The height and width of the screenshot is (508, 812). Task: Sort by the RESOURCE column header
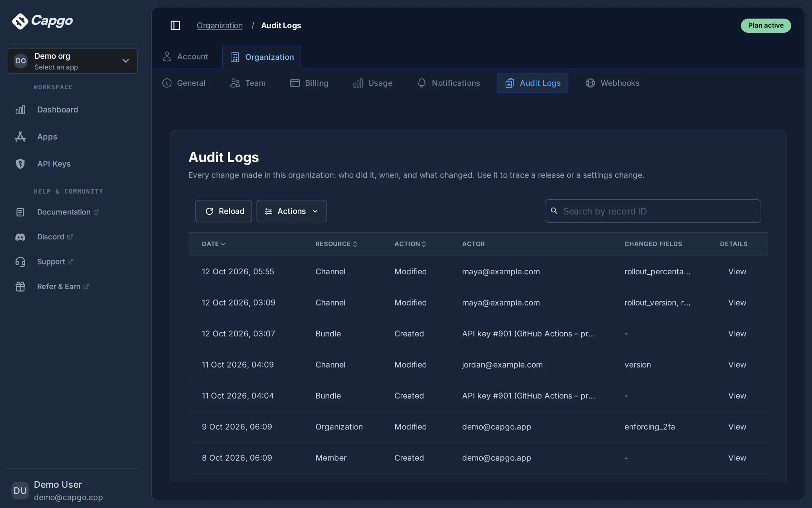336,244
